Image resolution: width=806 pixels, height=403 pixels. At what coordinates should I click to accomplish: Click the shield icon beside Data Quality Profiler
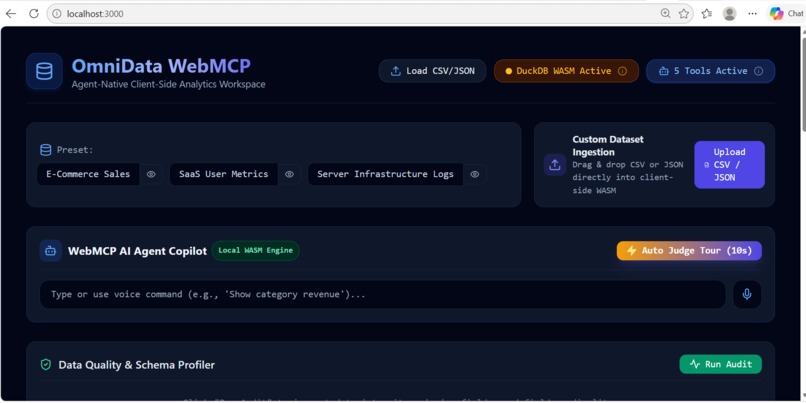[x=46, y=365]
